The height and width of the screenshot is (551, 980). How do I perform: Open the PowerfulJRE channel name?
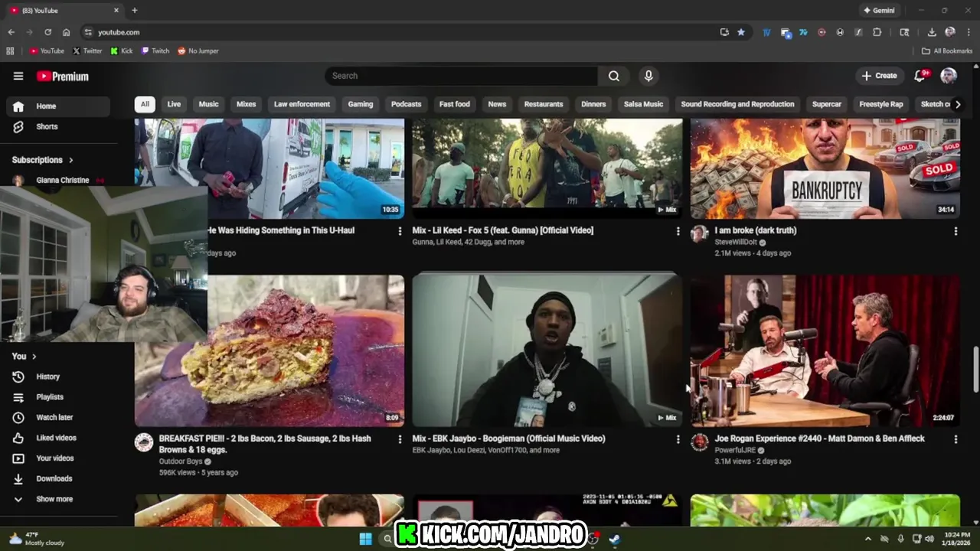[x=735, y=450]
